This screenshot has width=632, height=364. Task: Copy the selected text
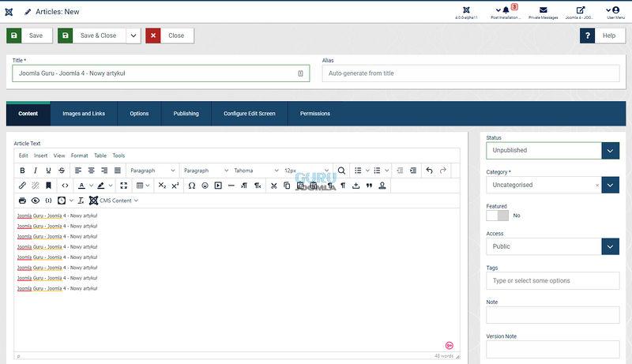pos(287,186)
